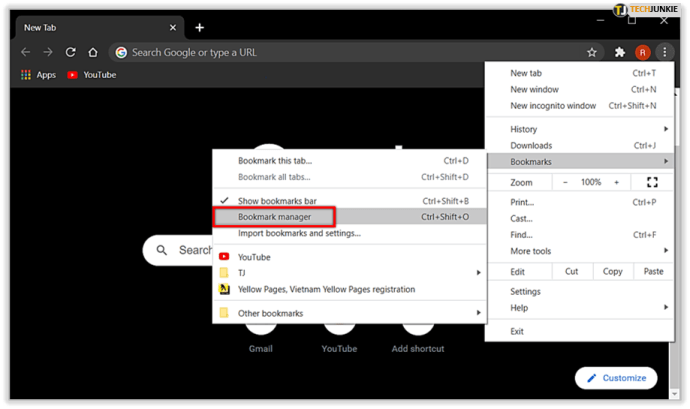
Task: Enter fullscreen with Zoom fullscreen icon
Action: (652, 182)
